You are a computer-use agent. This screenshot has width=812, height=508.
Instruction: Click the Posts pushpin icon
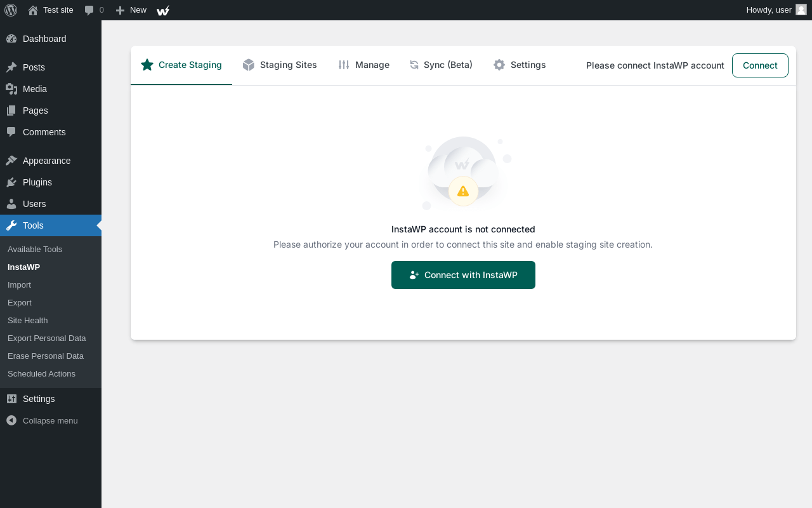pyautogui.click(x=11, y=67)
